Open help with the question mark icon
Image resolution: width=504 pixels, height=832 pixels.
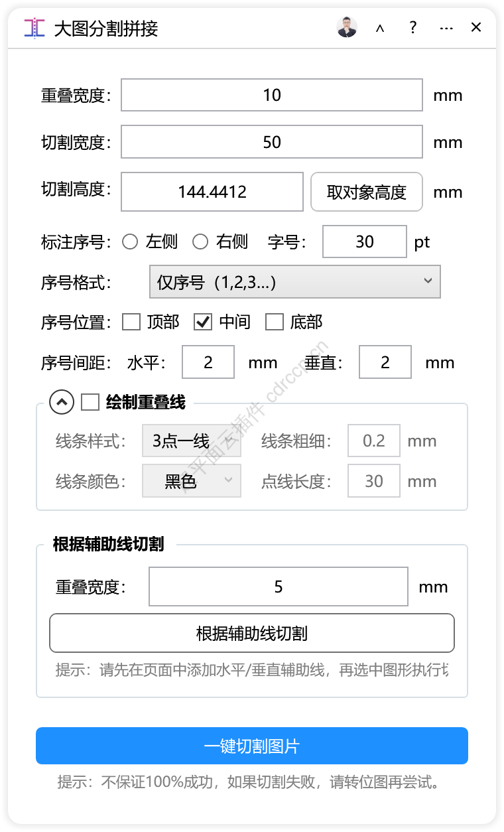tap(412, 27)
